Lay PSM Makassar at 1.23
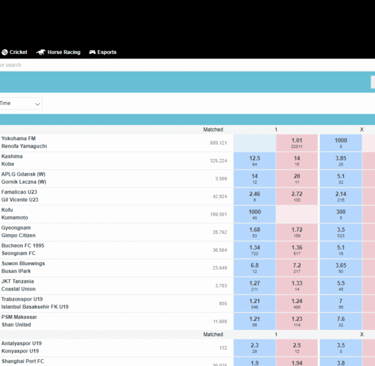The image size is (375, 366). [297, 321]
